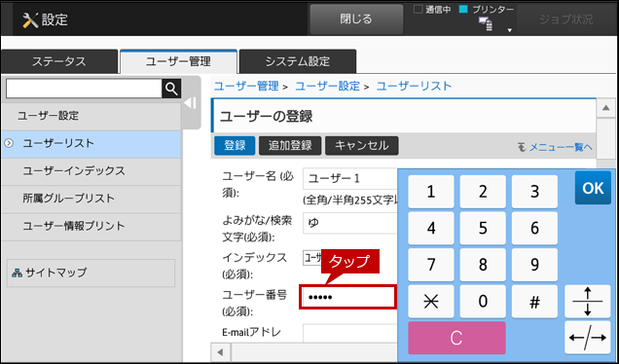
Task: Click the キャンセル button
Action: 362,146
